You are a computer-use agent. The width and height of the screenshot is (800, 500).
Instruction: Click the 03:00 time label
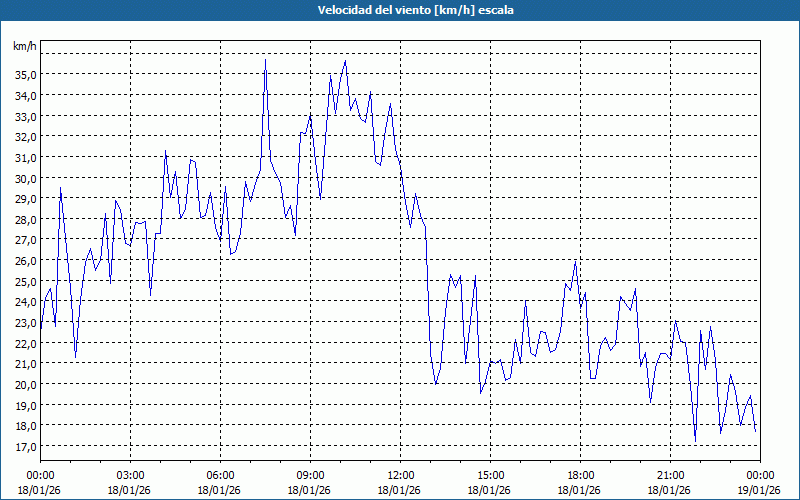[x=130, y=475]
